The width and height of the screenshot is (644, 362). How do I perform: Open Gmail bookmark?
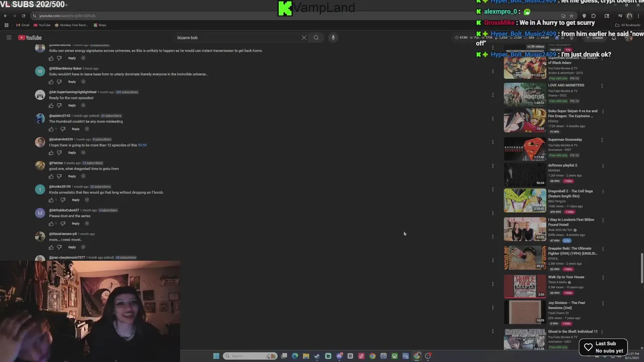(x=22, y=25)
